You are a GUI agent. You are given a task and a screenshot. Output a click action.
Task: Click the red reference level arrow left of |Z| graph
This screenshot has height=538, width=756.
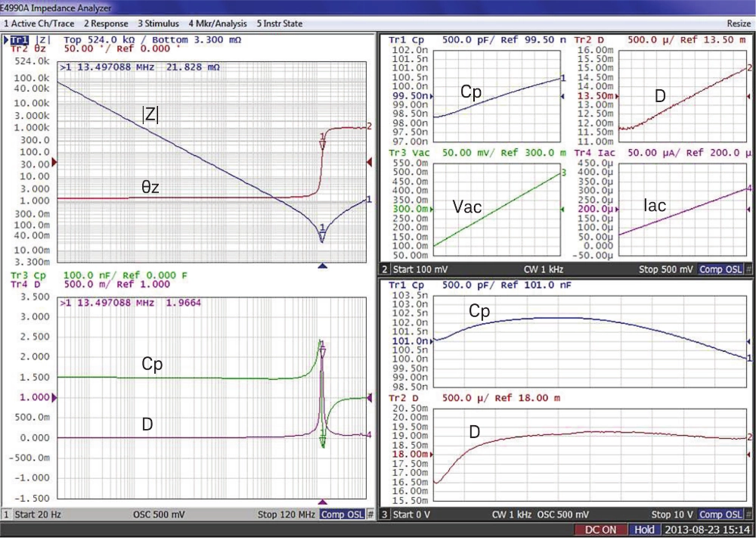point(54,161)
